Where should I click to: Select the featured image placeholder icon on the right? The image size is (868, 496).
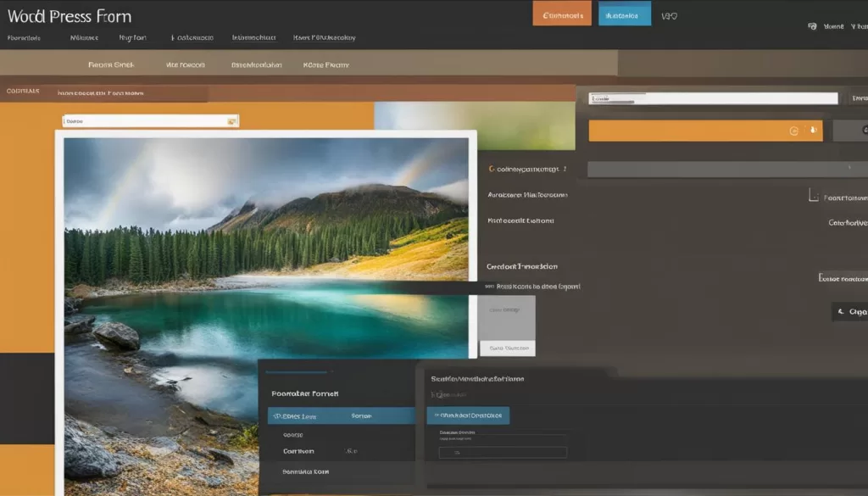(x=812, y=195)
